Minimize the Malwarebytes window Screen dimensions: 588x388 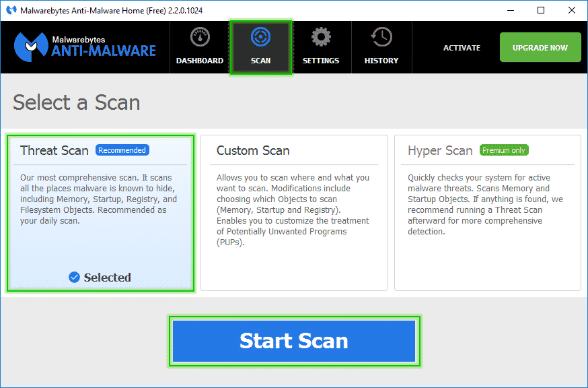pyautogui.click(x=510, y=11)
